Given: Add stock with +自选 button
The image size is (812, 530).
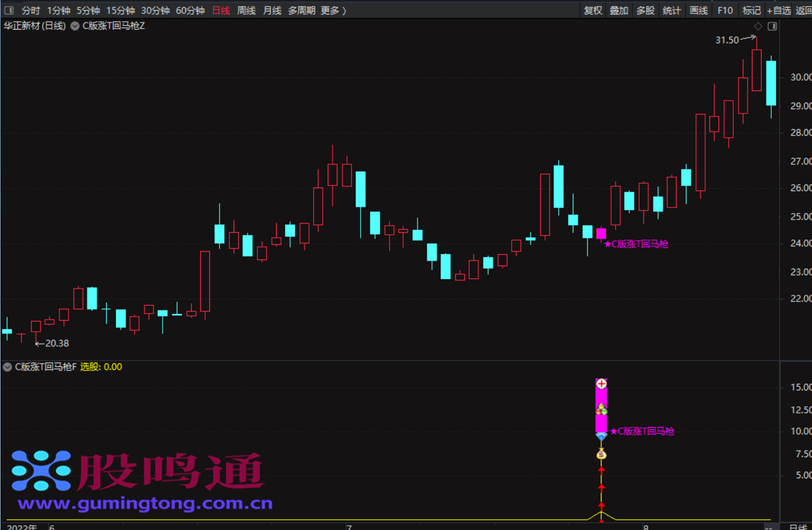Looking at the screenshot, I should coord(779,10).
